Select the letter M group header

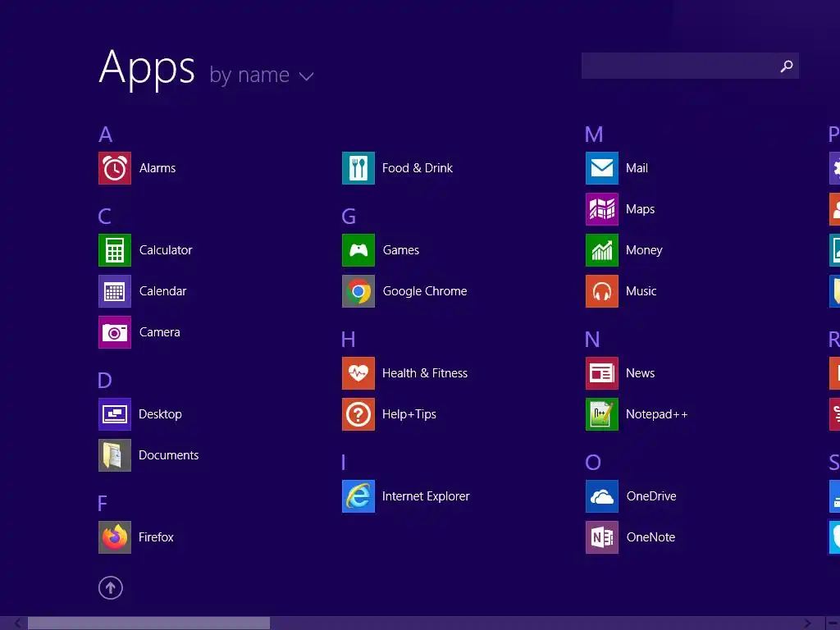594,135
